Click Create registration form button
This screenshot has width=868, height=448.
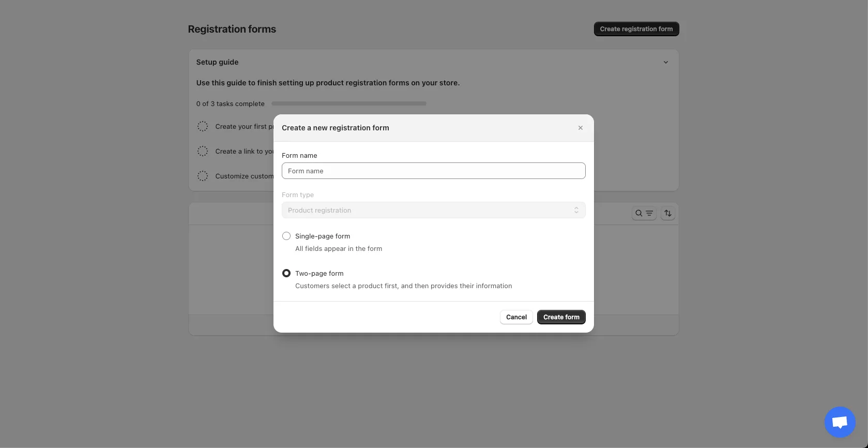(x=636, y=29)
